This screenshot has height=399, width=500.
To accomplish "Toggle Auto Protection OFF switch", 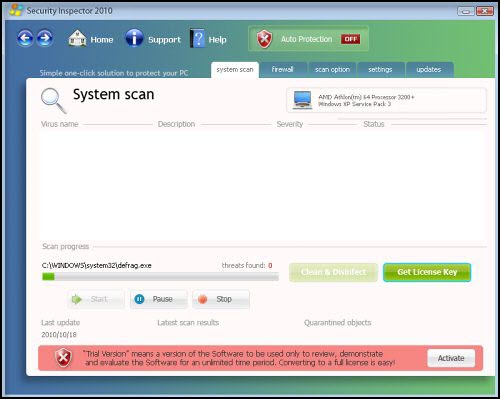I will [350, 39].
